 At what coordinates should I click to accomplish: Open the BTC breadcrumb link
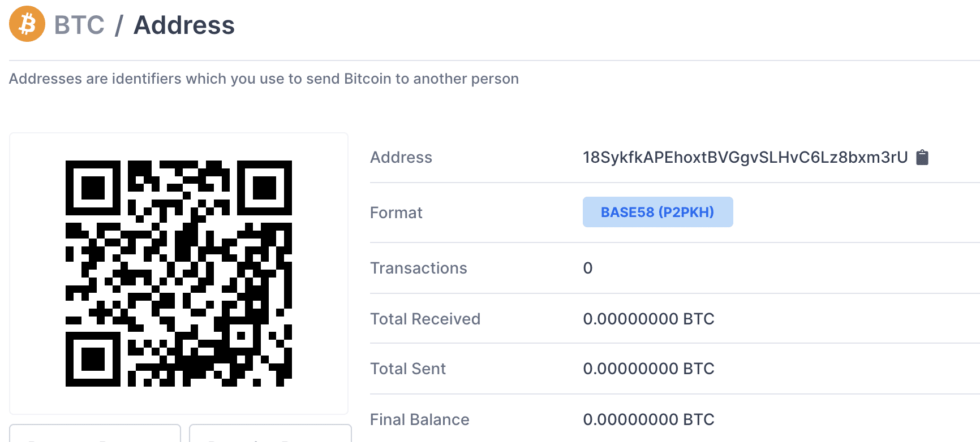click(x=79, y=25)
